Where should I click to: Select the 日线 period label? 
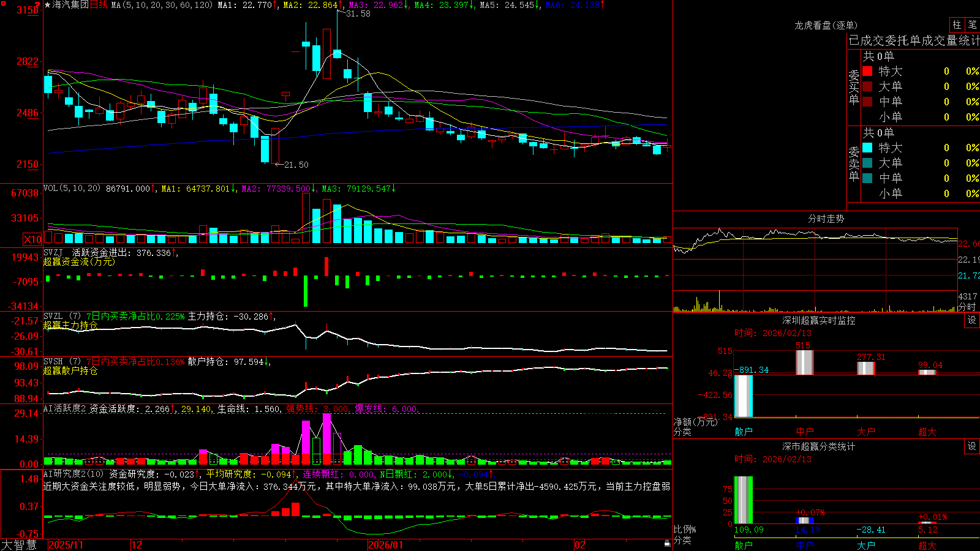tap(99, 5)
